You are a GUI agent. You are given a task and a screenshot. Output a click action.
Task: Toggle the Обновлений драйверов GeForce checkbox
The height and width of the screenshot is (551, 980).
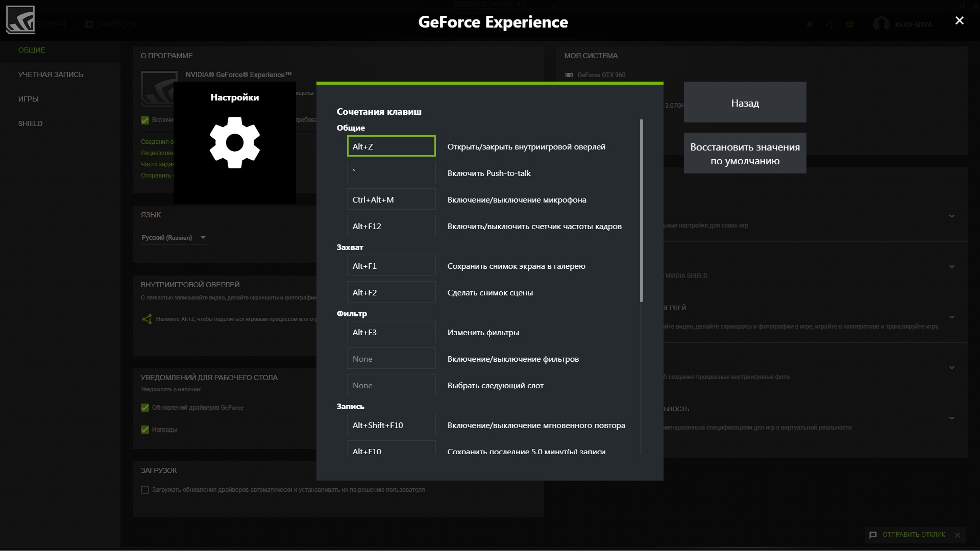click(145, 408)
